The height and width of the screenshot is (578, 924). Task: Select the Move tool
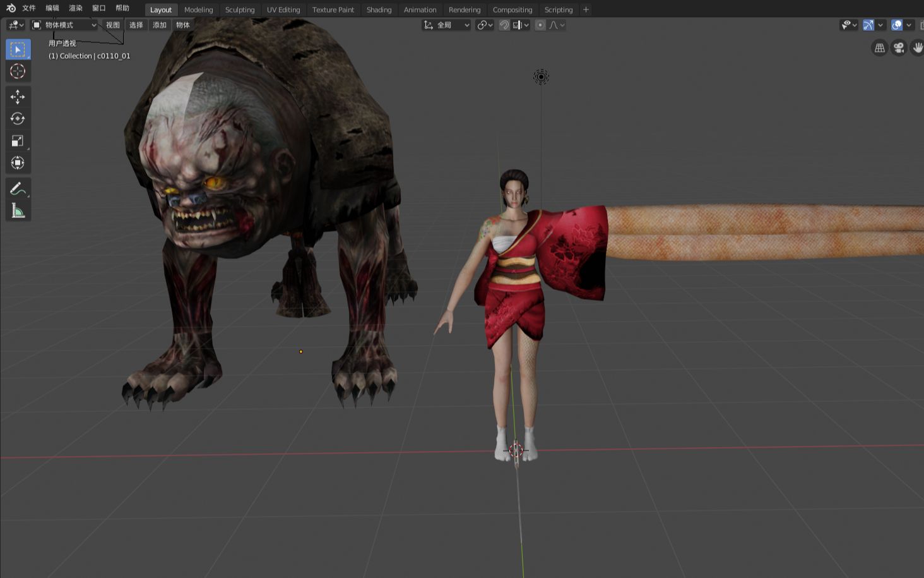(18, 97)
